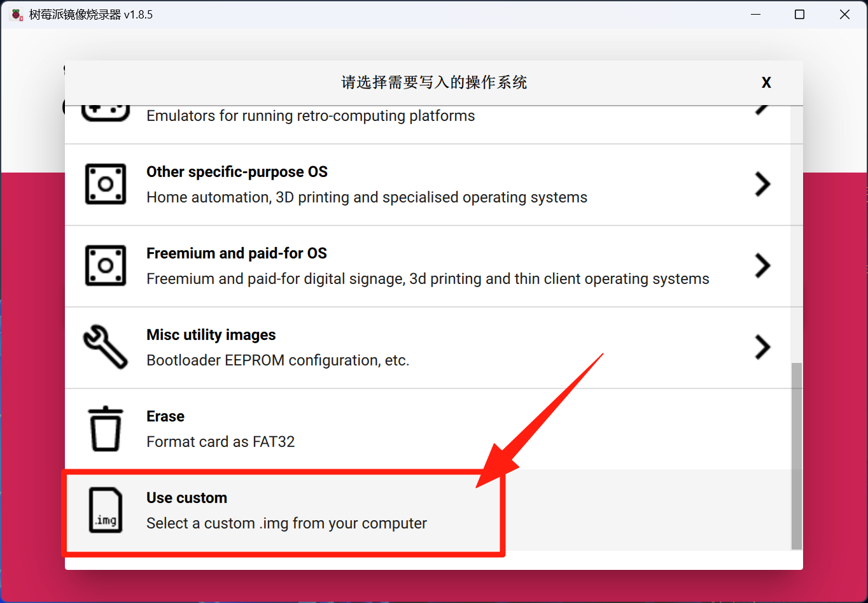Click "Select a custom .img from your computer"

pos(286,523)
